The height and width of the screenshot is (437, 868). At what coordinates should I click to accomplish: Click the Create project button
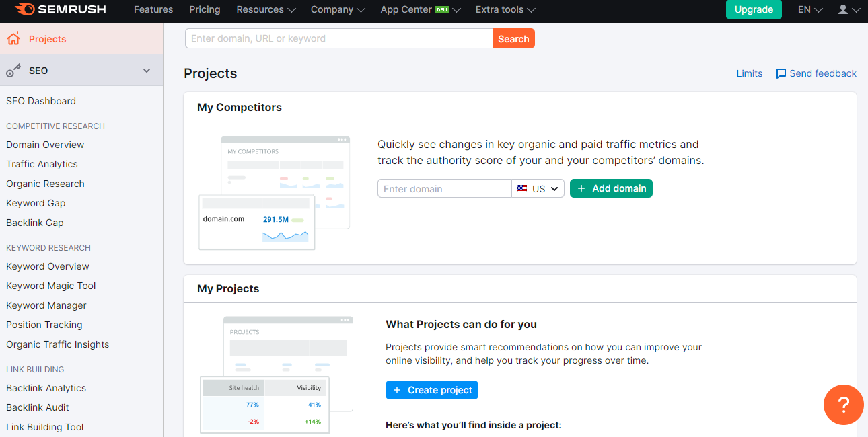(x=432, y=390)
